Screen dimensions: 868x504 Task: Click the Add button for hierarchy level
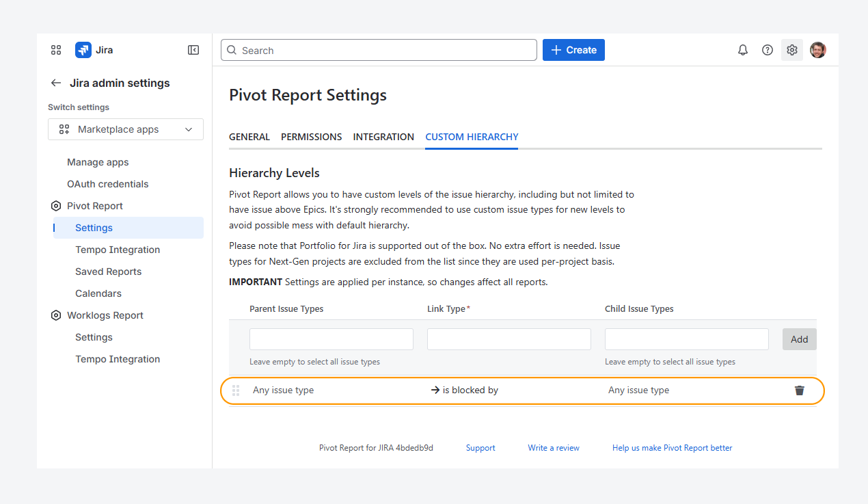(x=800, y=339)
